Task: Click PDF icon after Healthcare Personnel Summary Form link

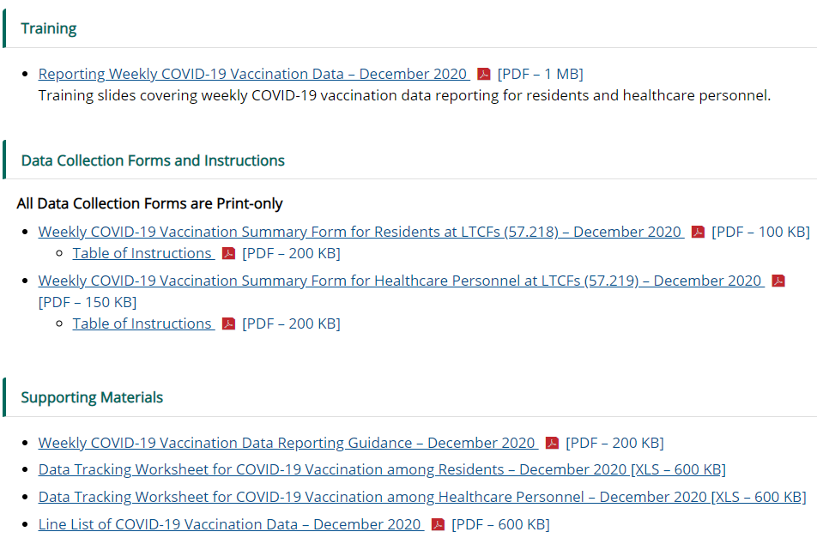Action: point(778,281)
